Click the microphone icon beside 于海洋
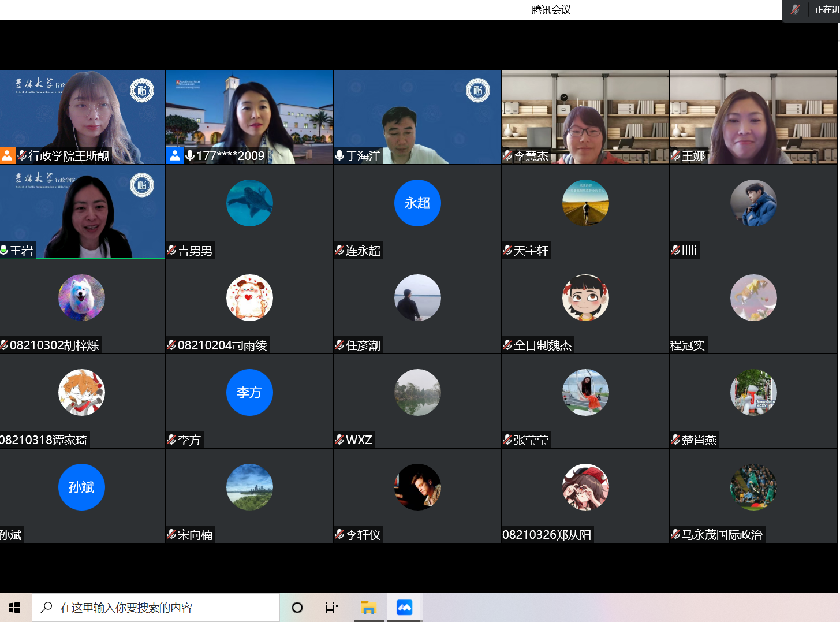 tap(339, 156)
